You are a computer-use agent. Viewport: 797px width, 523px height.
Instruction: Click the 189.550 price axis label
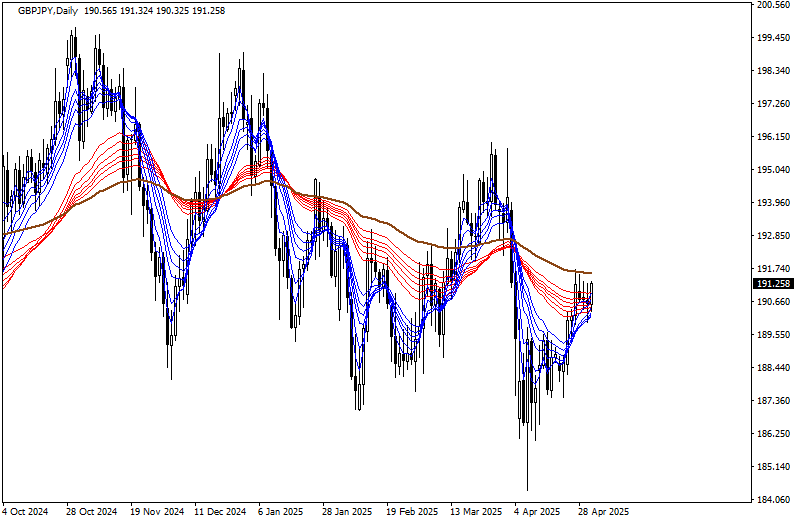(x=773, y=335)
